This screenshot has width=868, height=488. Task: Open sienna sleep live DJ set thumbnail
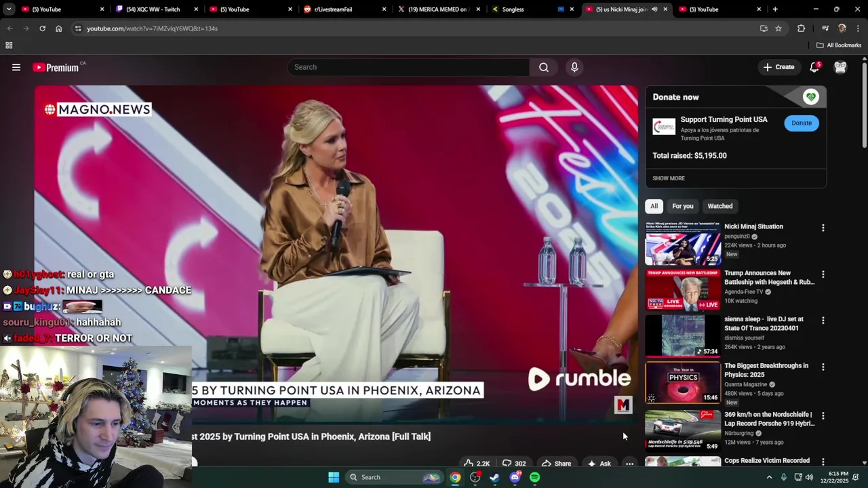(x=683, y=335)
